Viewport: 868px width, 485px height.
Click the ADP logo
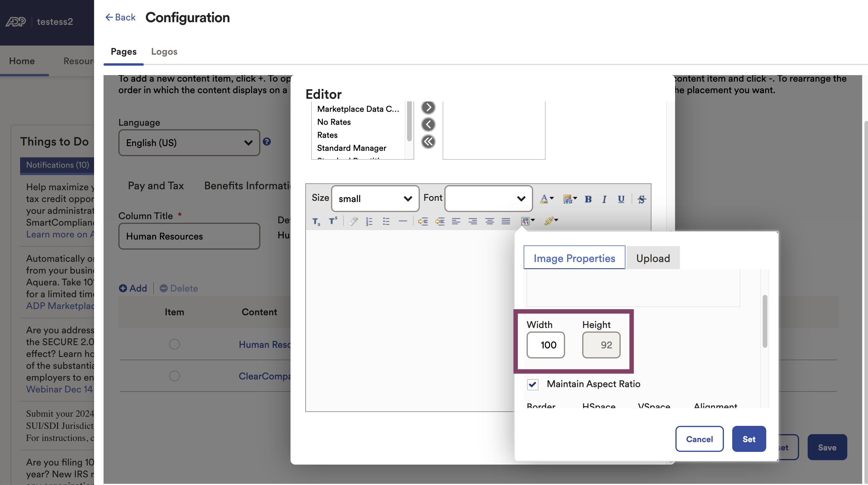(x=16, y=22)
